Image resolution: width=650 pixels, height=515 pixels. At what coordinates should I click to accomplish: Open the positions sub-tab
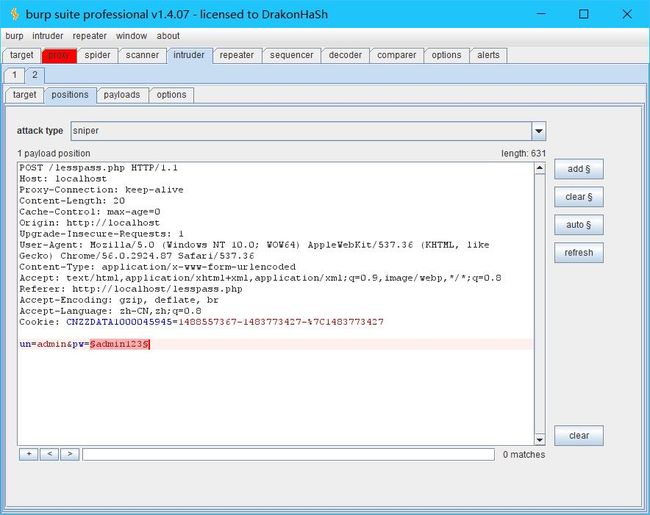click(70, 95)
